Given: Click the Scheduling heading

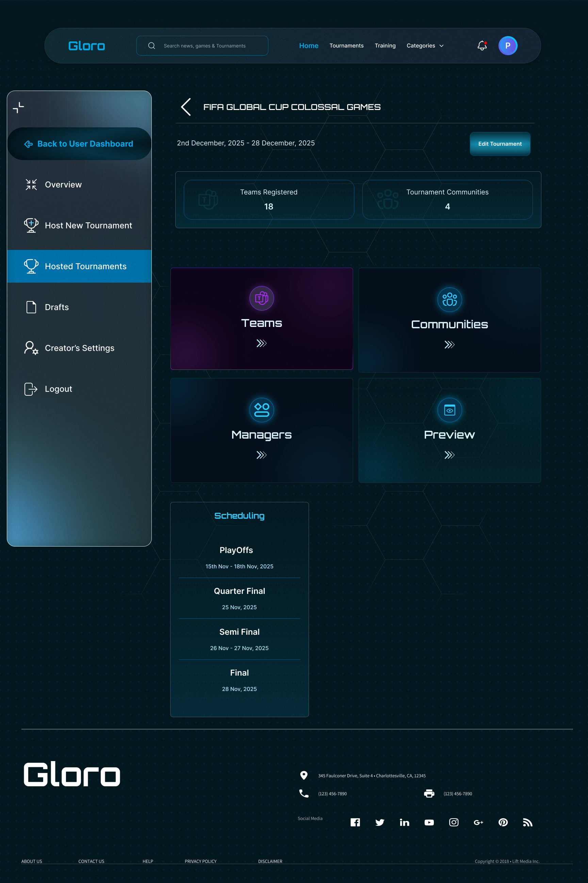Looking at the screenshot, I should [239, 516].
